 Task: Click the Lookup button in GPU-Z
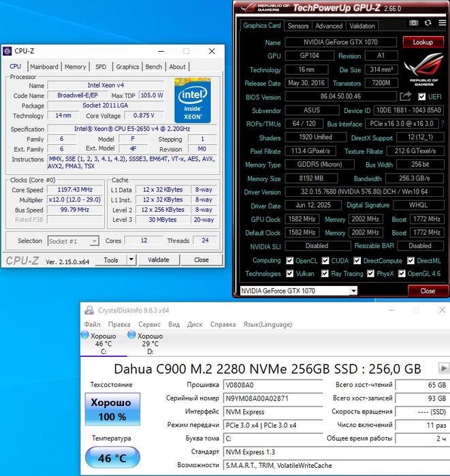423,42
